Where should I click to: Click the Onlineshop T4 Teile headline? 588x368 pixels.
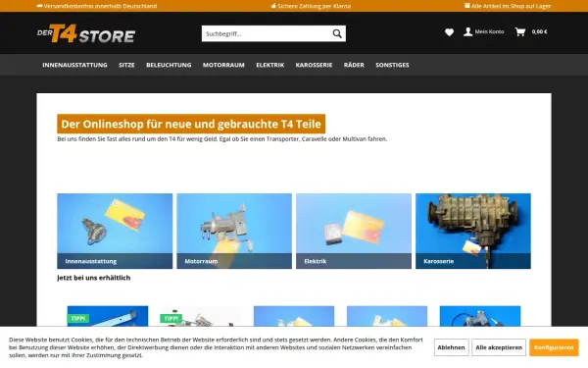click(191, 124)
